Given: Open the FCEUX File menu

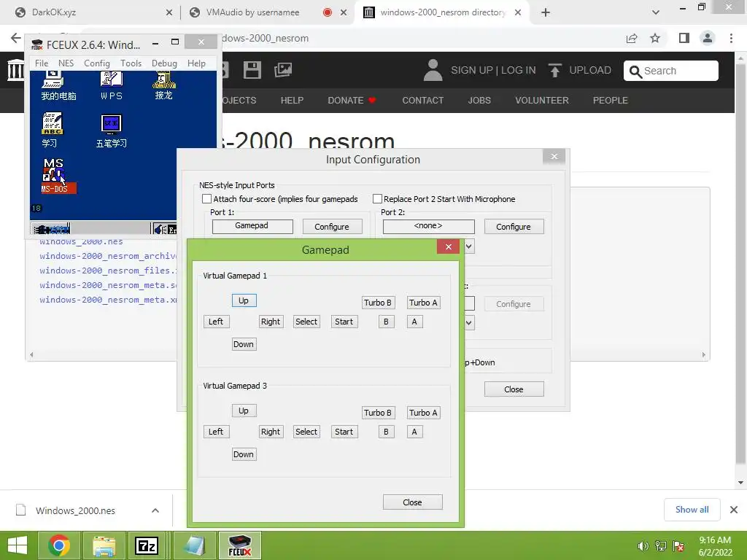Looking at the screenshot, I should [x=42, y=63].
